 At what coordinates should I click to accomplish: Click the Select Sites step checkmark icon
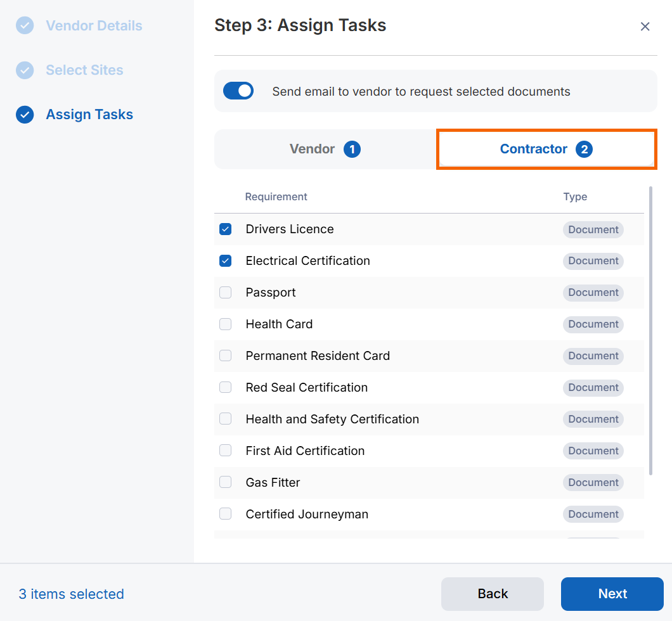(x=25, y=70)
